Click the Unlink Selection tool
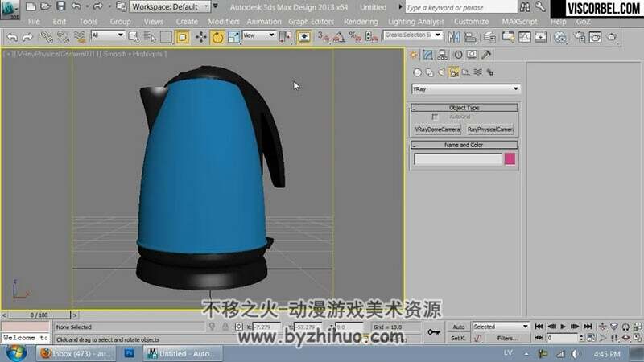The width and height of the screenshot is (644, 362). click(x=63, y=37)
